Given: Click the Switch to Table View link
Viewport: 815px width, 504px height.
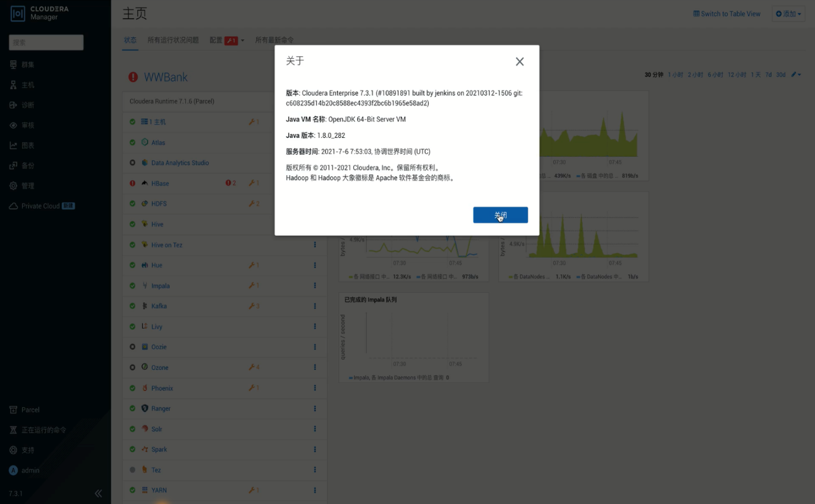Looking at the screenshot, I should point(726,13).
